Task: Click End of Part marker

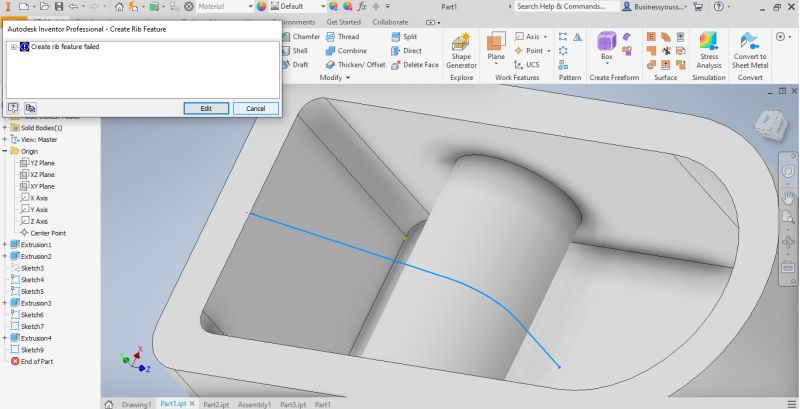Action: pyautogui.click(x=32, y=362)
